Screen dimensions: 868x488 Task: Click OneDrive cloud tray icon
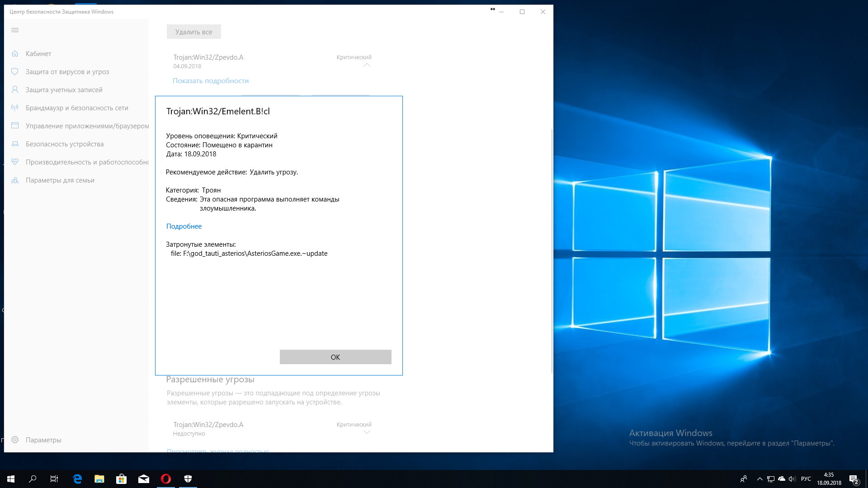tap(782, 479)
